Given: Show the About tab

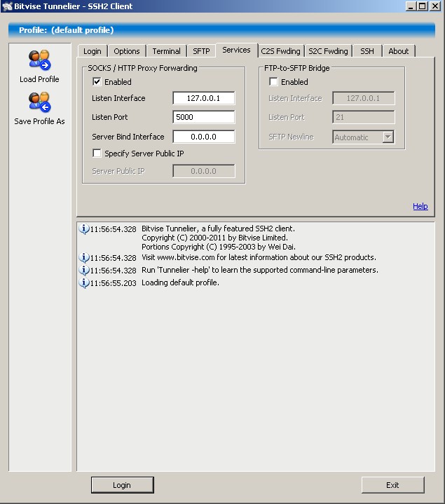Looking at the screenshot, I should click(399, 51).
